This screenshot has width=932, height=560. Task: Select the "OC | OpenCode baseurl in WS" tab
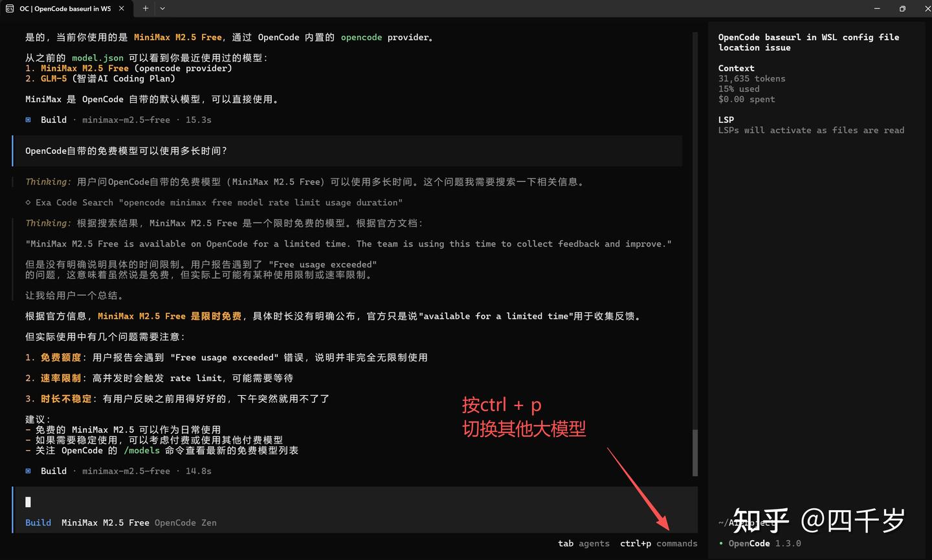tap(65, 8)
